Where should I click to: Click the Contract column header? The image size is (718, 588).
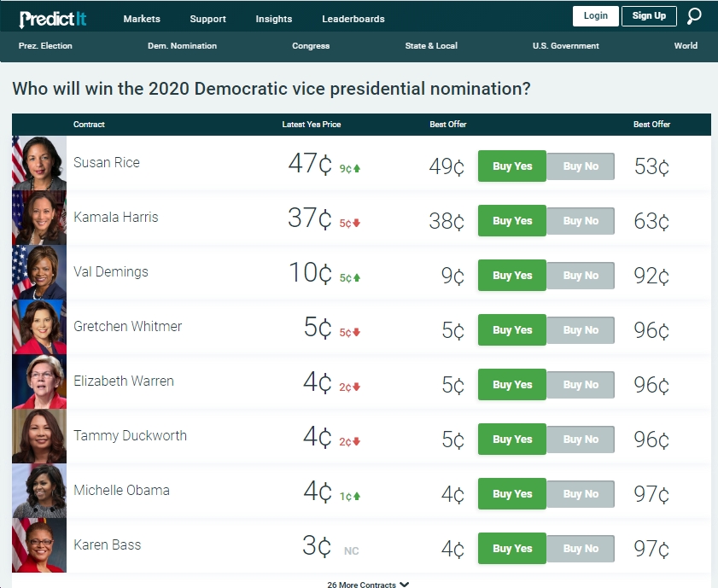point(89,125)
